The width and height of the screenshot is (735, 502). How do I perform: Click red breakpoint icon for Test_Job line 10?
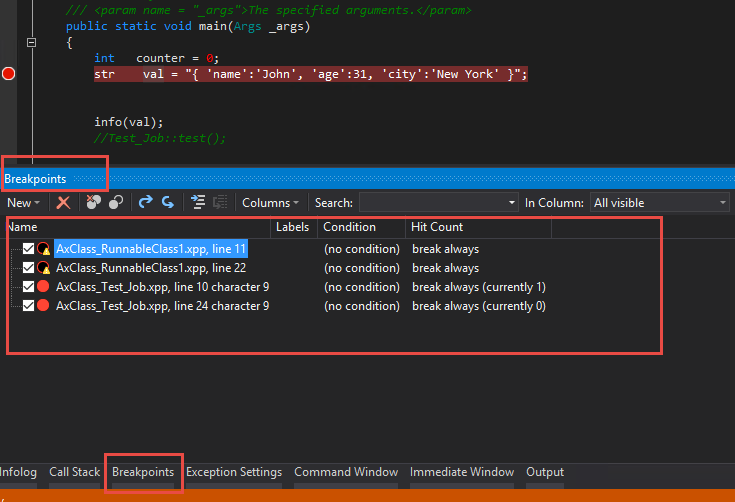tap(43, 286)
